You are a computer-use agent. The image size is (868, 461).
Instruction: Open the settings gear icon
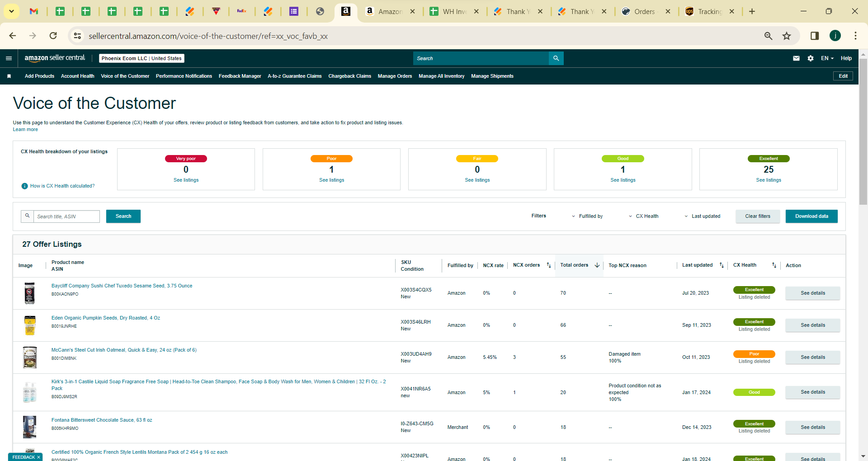(811, 58)
